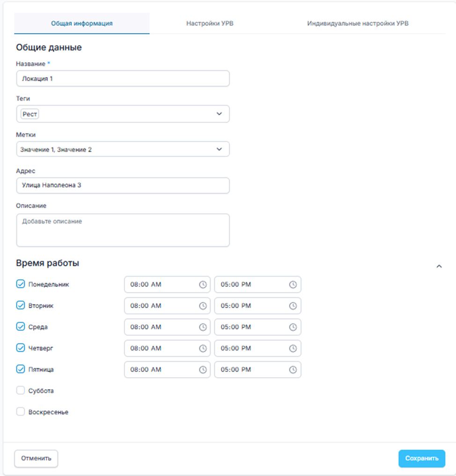Collapse the Время работы section
Screen dimensions: 456x476
pyautogui.click(x=439, y=266)
